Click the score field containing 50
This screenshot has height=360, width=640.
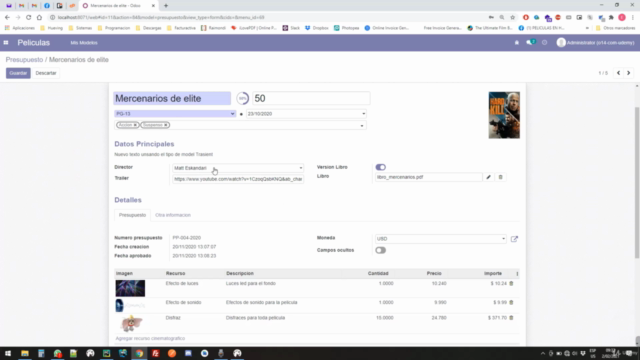coord(311,98)
